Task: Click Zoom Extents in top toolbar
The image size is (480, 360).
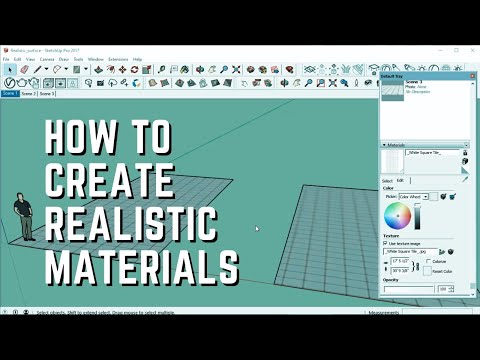Action: 236,70
